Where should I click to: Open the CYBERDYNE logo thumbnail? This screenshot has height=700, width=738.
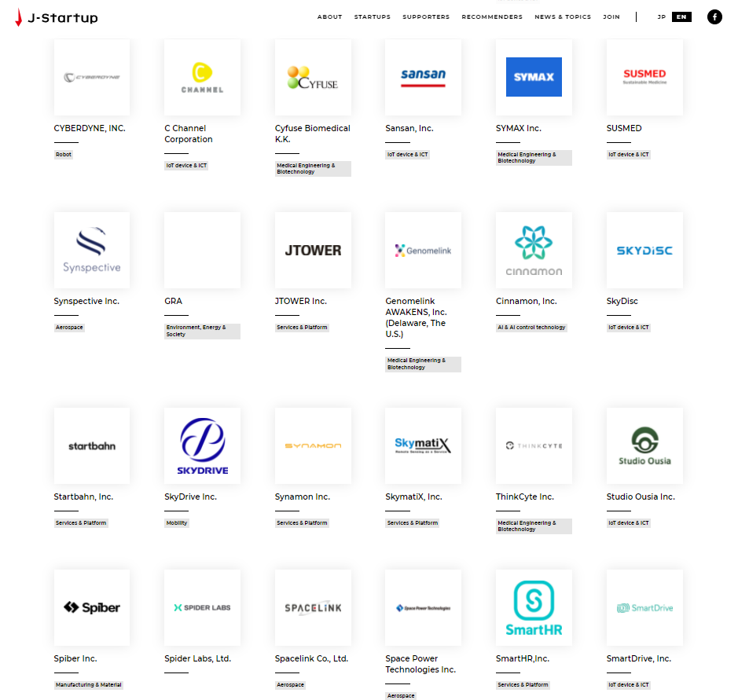coord(92,77)
